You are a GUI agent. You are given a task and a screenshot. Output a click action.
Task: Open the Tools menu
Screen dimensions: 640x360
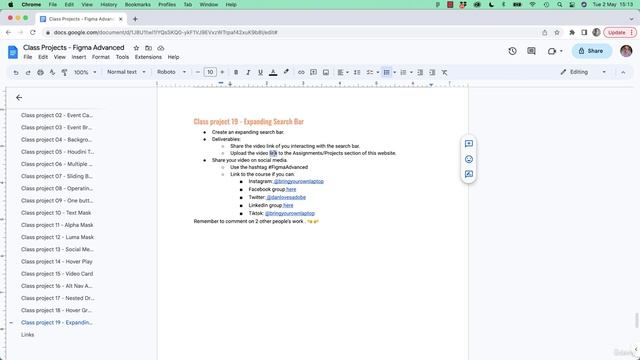coord(122,57)
